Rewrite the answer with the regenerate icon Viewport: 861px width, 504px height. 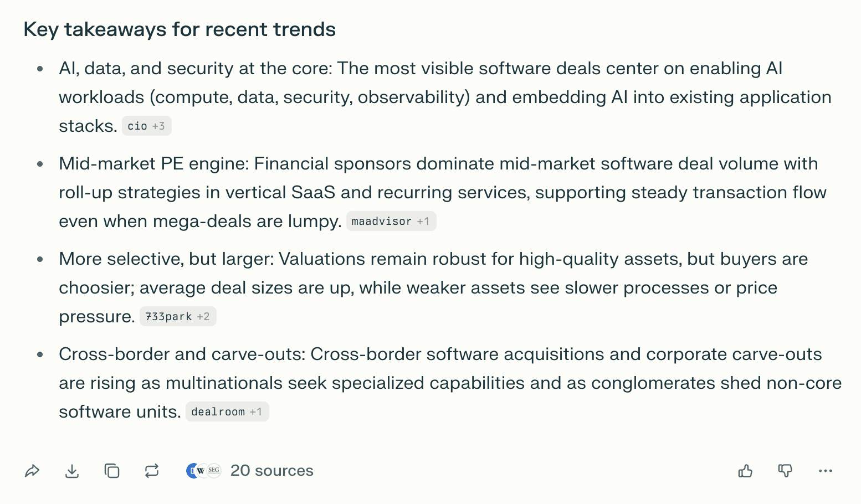[152, 470]
